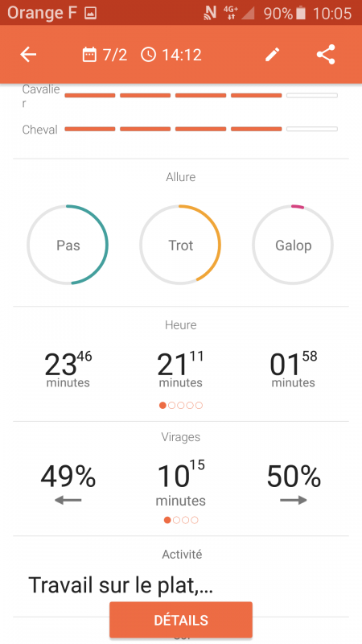Select the Trot gait circle
Viewport: 362px width, 644px height.
click(x=180, y=245)
